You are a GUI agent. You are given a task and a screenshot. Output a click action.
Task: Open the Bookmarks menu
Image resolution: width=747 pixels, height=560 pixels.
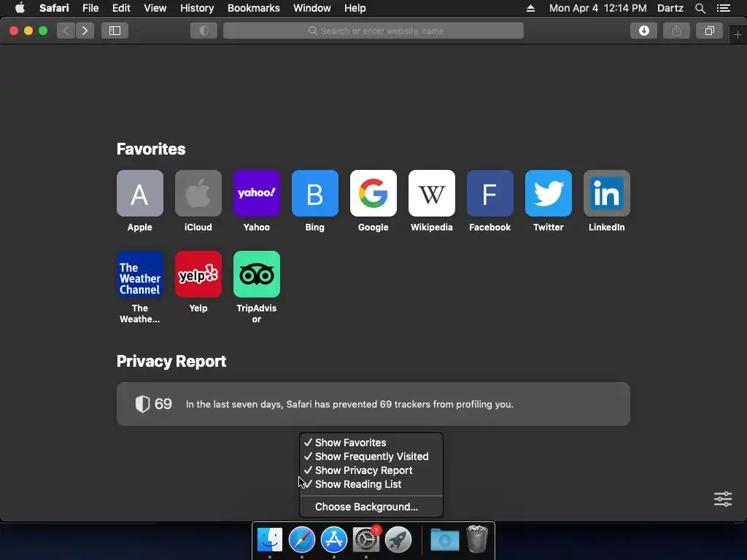coord(253,8)
